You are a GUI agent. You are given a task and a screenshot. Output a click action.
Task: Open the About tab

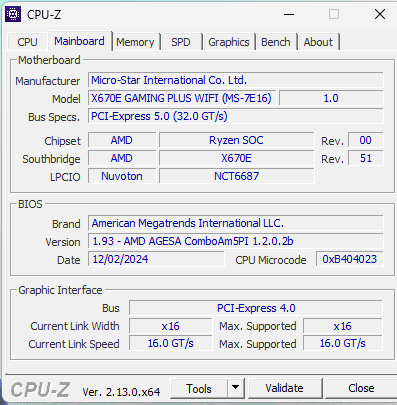318,42
